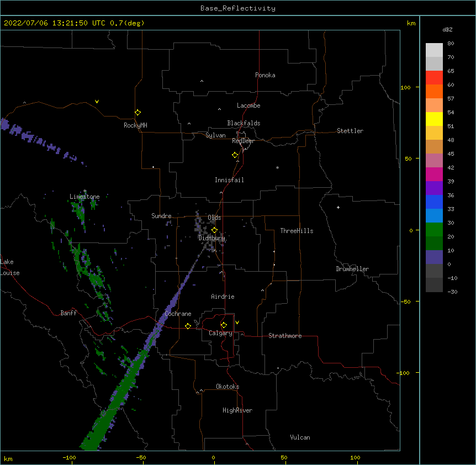Click the purple echo band beside Cochrane
The width and height of the screenshot is (476, 465).
[165, 315]
